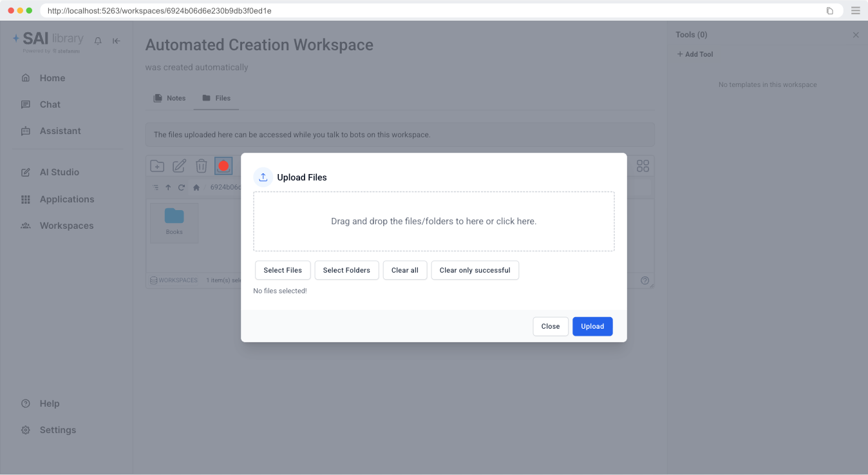Go to root using the home icon in breadcrumb
868x475 pixels.
(x=196, y=187)
